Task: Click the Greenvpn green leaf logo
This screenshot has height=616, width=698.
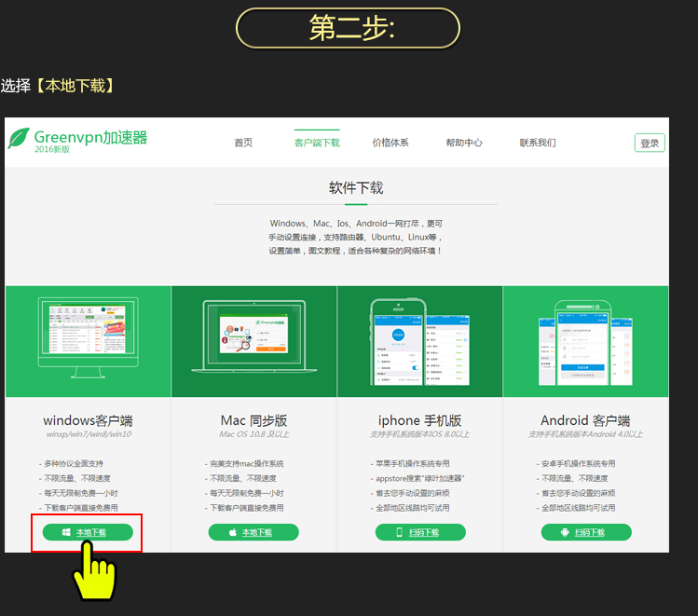Action: [x=19, y=138]
